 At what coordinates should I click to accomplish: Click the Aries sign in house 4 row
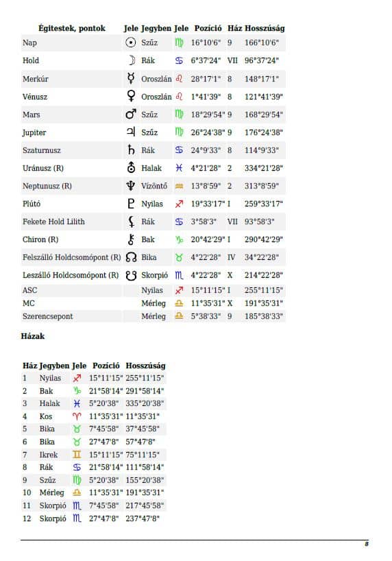(x=77, y=416)
